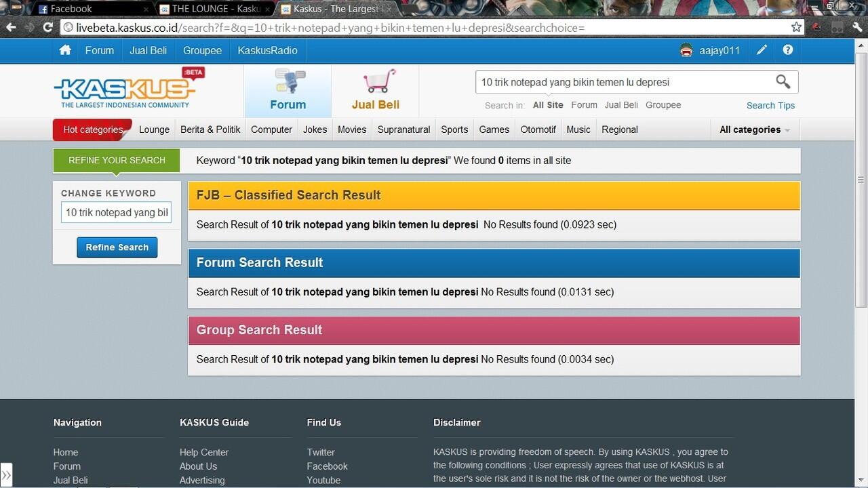
Task: Click Forum in the top blue bar
Action: pos(100,50)
